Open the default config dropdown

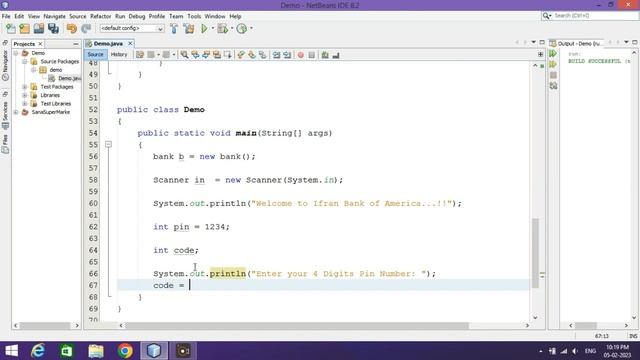click(x=131, y=28)
